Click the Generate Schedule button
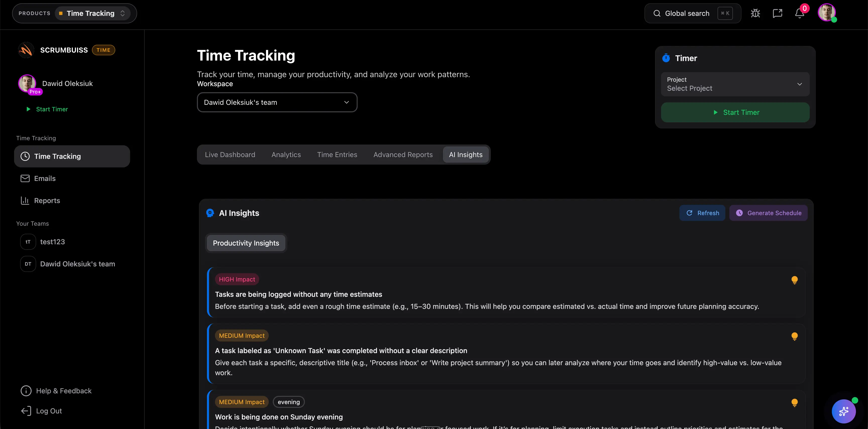This screenshot has height=429, width=868. pyautogui.click(x=768, y=213)
